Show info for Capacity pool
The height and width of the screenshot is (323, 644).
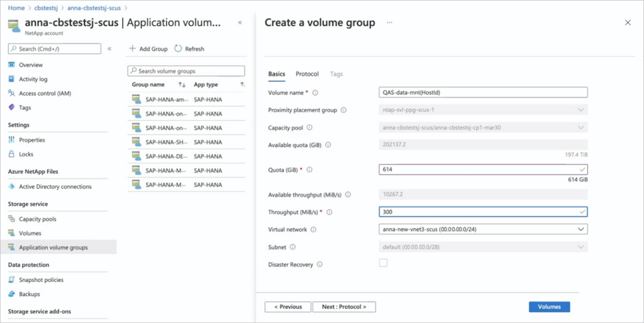pos(309,127)
